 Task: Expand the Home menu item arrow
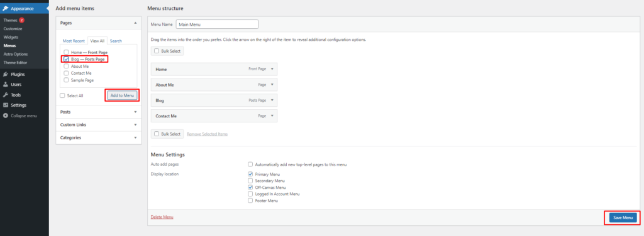[272, 69]
